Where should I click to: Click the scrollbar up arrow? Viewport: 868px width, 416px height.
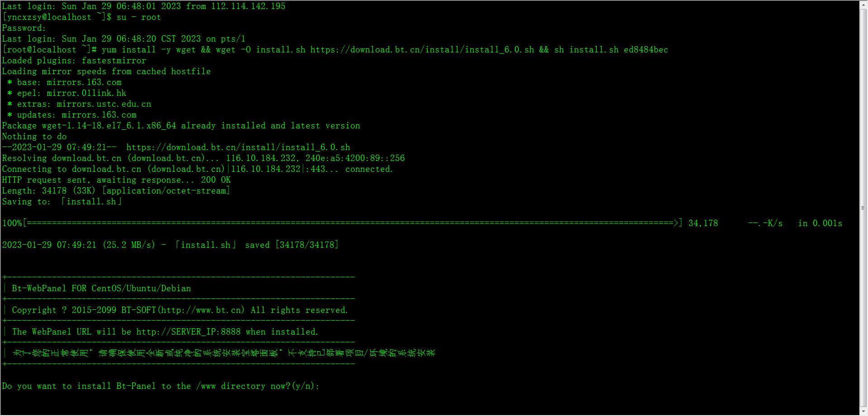(863, 4)
